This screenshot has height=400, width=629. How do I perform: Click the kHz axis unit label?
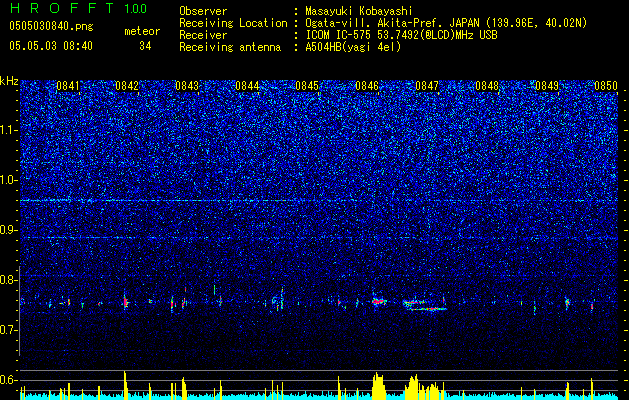(9, 81)
